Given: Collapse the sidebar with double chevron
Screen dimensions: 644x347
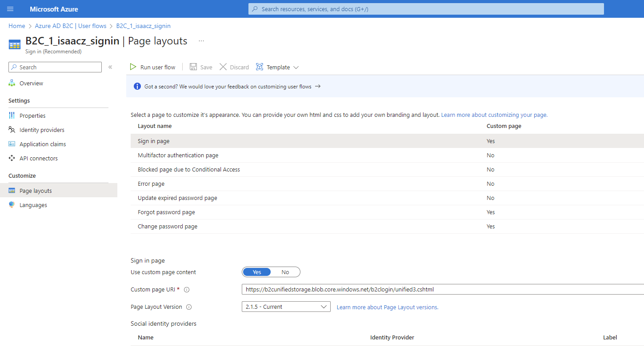Looking at the screenshot, I should click(x=110, y=67).
